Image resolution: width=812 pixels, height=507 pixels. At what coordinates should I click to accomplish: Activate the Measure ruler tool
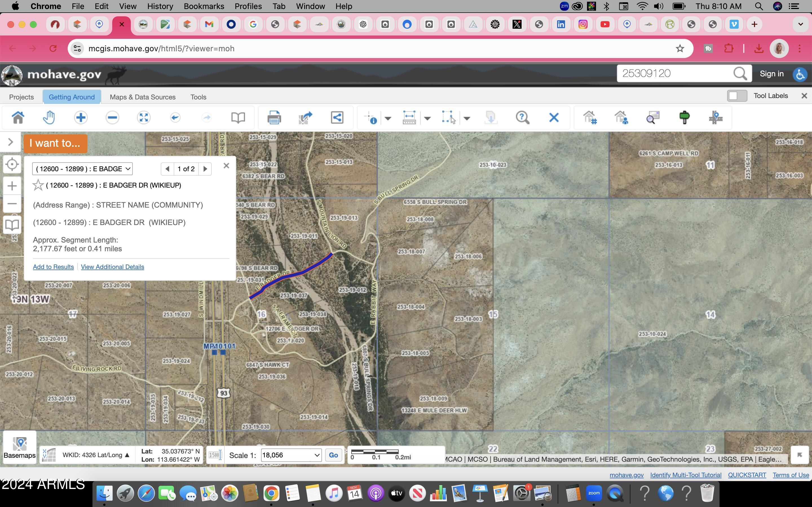409,117
